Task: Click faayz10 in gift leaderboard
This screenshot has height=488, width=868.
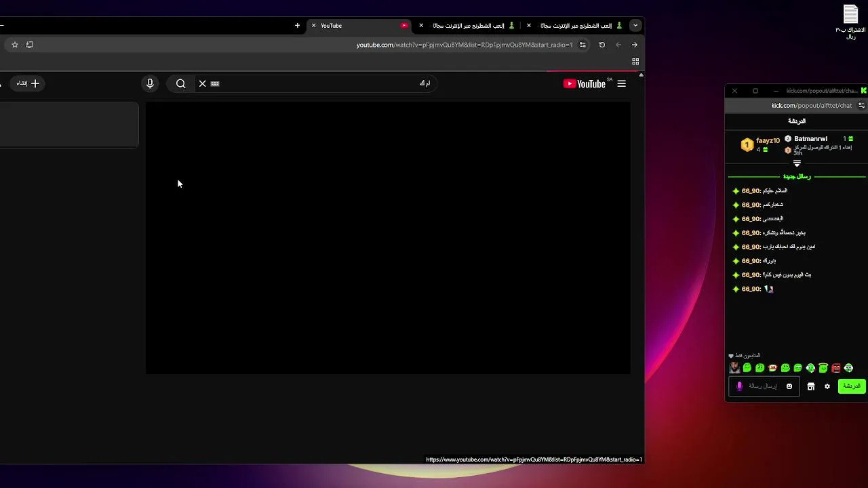Action: point(768,140)
